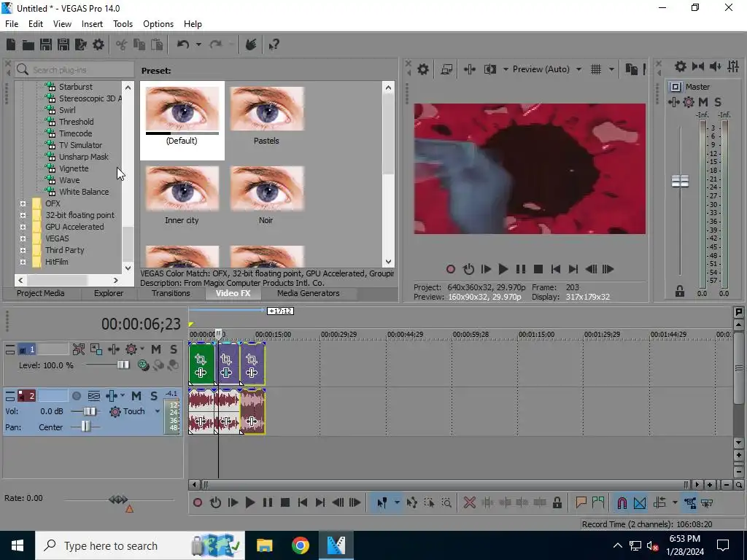Expand the HitFilm folder
The height and width of the screenshot is (560, 747).
pyautogui.click(x=23, y=262)
